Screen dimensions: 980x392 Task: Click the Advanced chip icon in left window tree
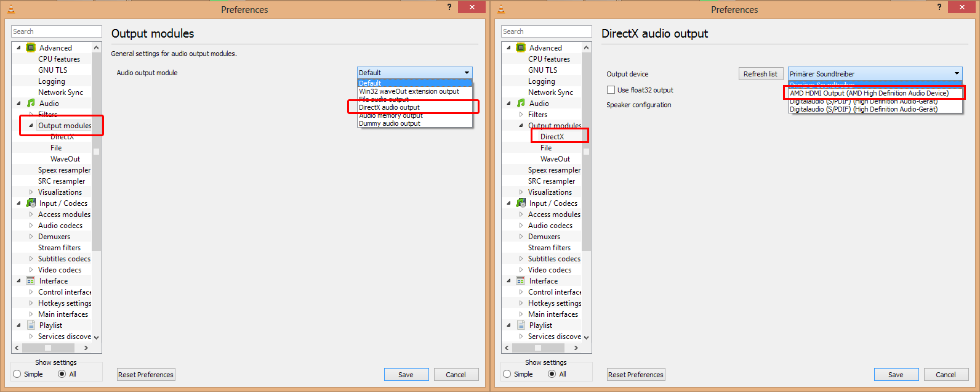click(31, 47)
